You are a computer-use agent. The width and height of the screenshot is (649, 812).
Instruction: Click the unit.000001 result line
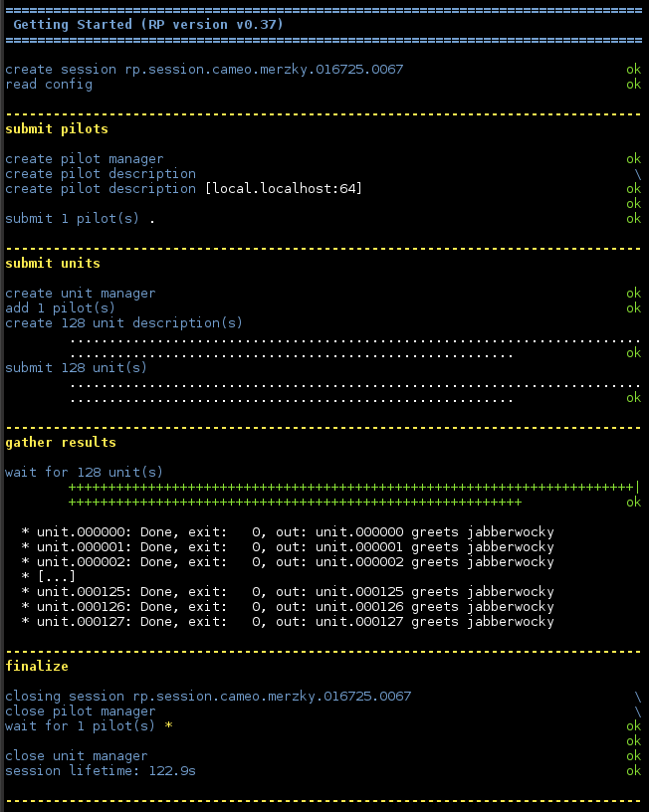pos(288,547)
